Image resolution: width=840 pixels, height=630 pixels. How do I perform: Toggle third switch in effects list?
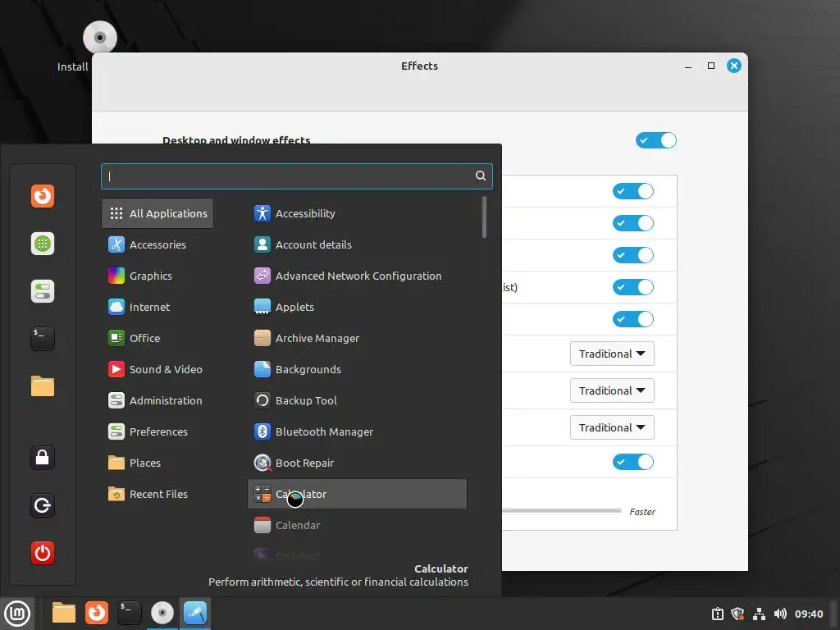(x=632, y=255)
